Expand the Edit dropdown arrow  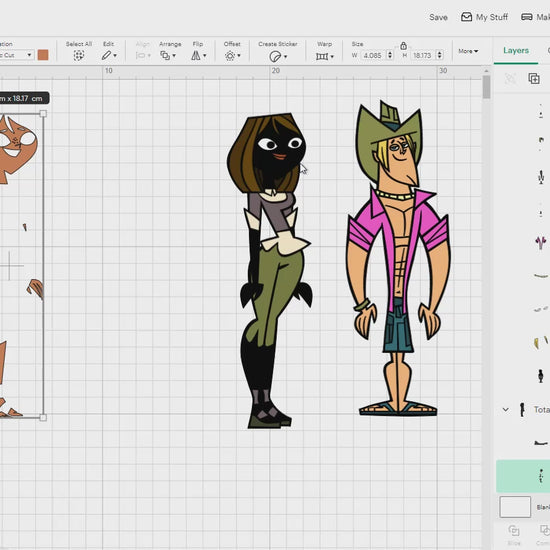[115, 56]
